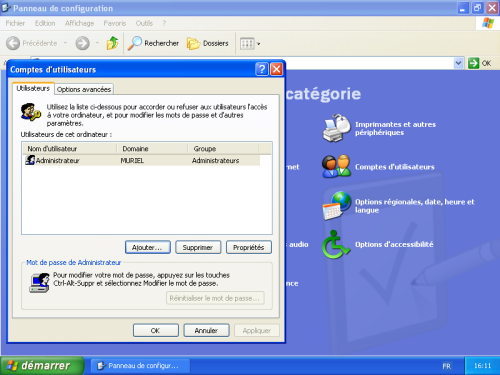Click the Options régionales globe icon
500x375 pixels.
pos(337,206)
